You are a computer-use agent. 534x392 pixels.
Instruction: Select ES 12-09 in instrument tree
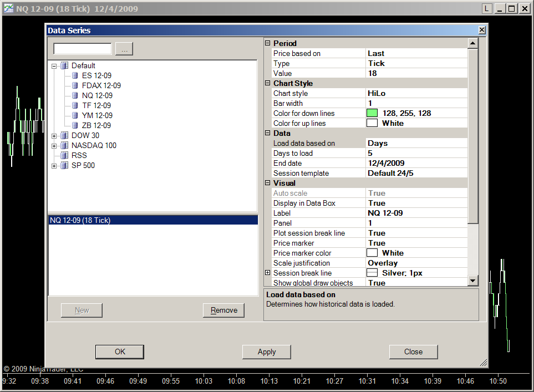(x=96, y=75)
